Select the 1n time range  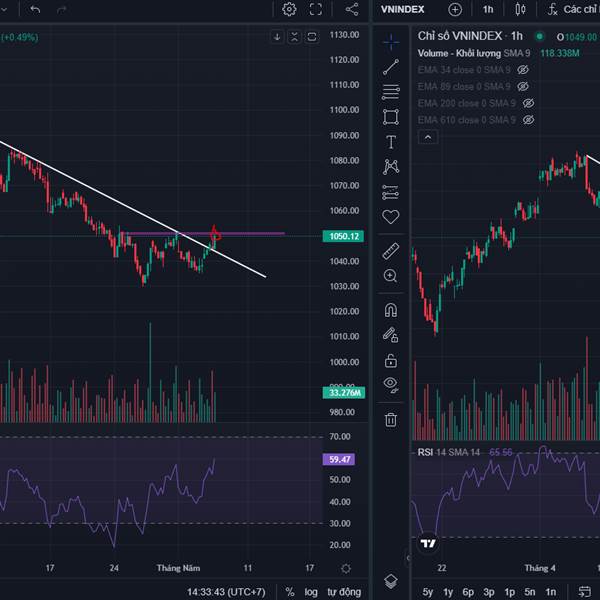click(551, 592)
